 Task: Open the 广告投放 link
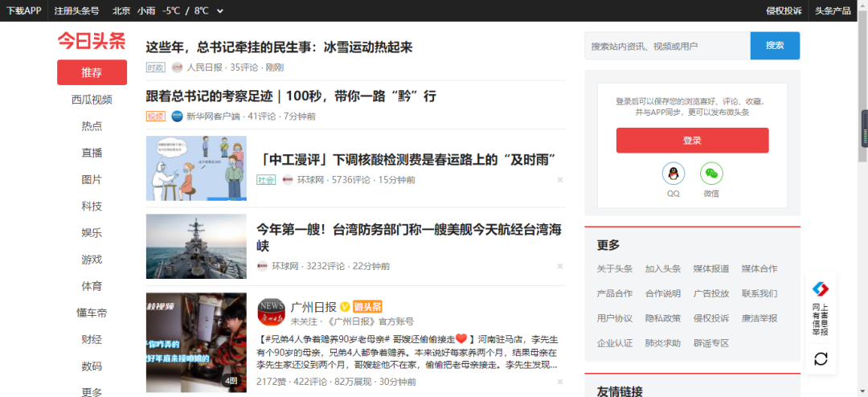[x=711, y=293]
